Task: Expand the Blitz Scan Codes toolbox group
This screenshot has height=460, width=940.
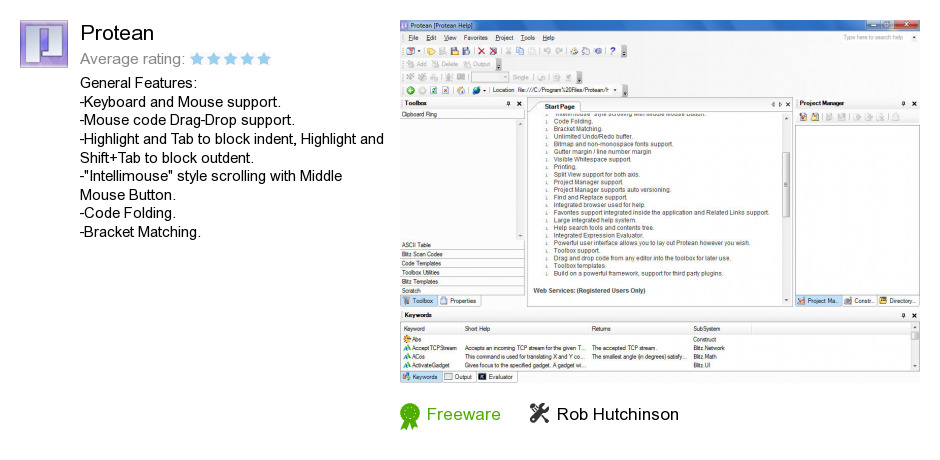Action: tap(462, 254)
